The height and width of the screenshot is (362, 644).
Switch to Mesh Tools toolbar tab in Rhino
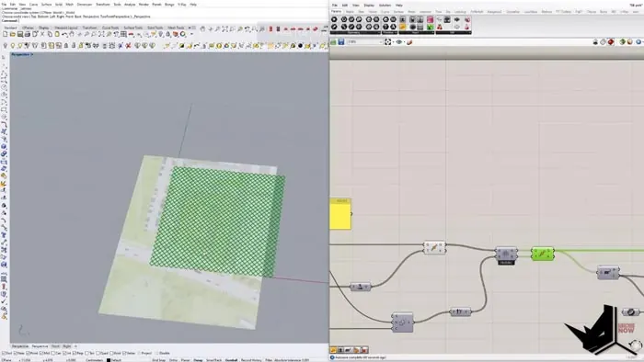coord(176,28)
